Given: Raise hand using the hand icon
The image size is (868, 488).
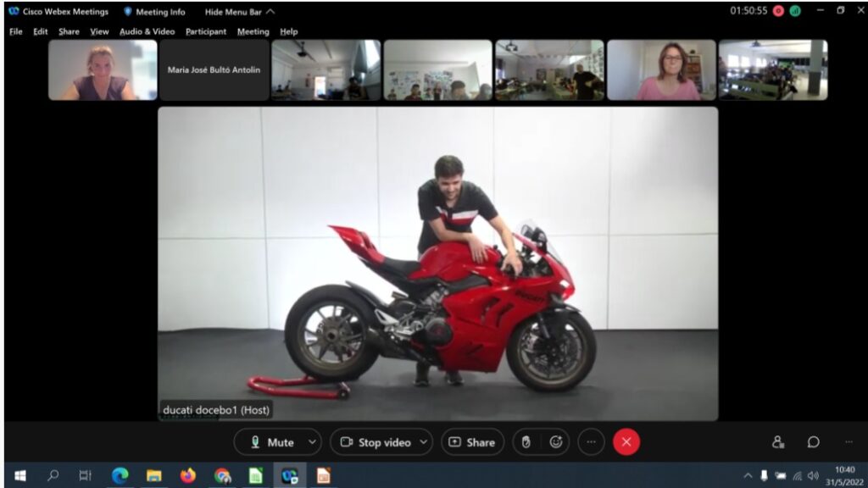Looking at the screenshot, I should 526,442.
